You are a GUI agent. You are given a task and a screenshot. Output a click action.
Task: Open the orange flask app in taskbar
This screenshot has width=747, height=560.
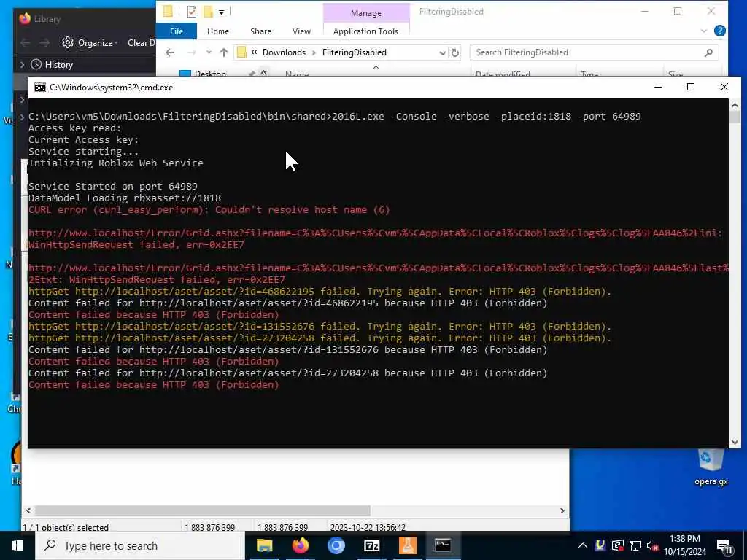[407, 545]
